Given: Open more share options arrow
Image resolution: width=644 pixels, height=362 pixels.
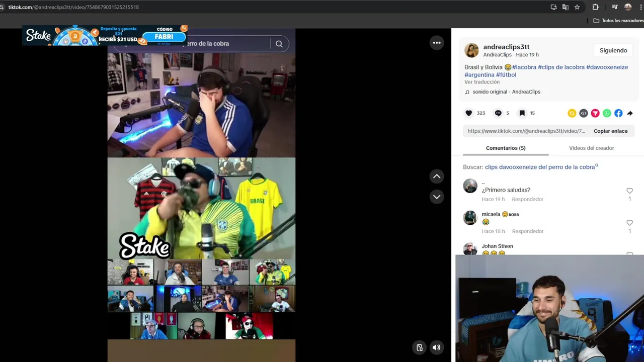Looking at the screenshot, I should click(x=630, y=113).
